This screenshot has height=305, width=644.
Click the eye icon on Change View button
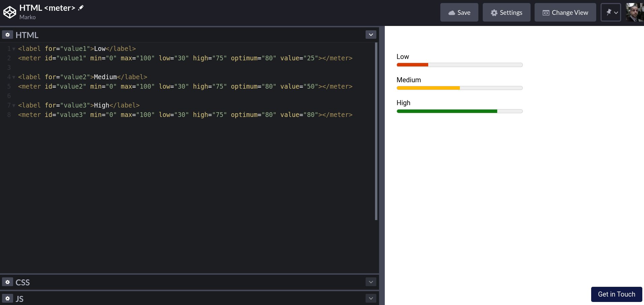coord(546,12)
